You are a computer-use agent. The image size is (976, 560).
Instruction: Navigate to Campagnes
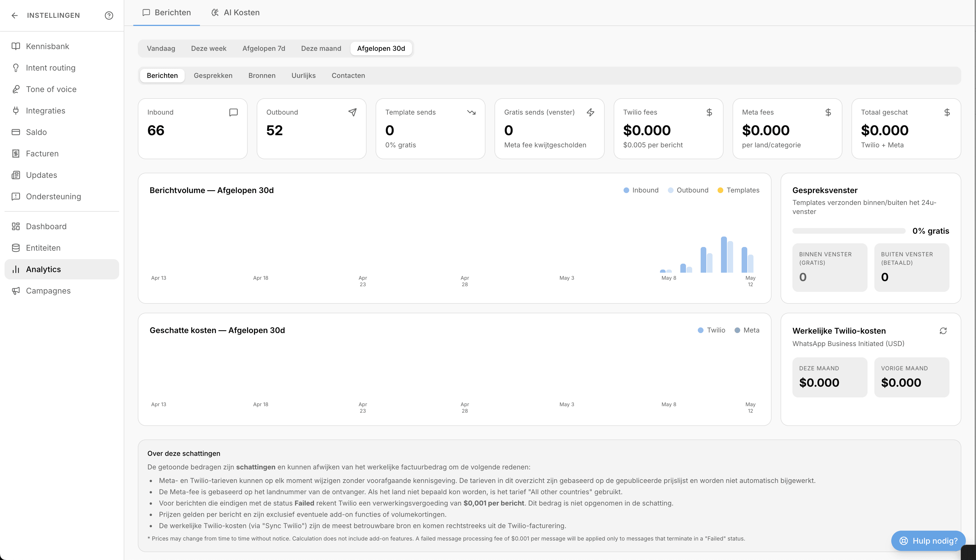[x=62, y=291]
